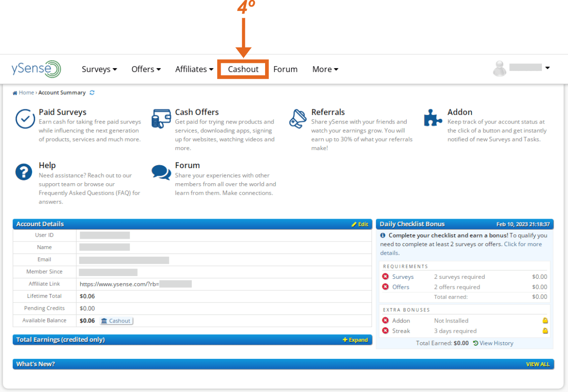Screen dimensions: 568x392
Task: Expand the More menu
Action: [325, 69]
